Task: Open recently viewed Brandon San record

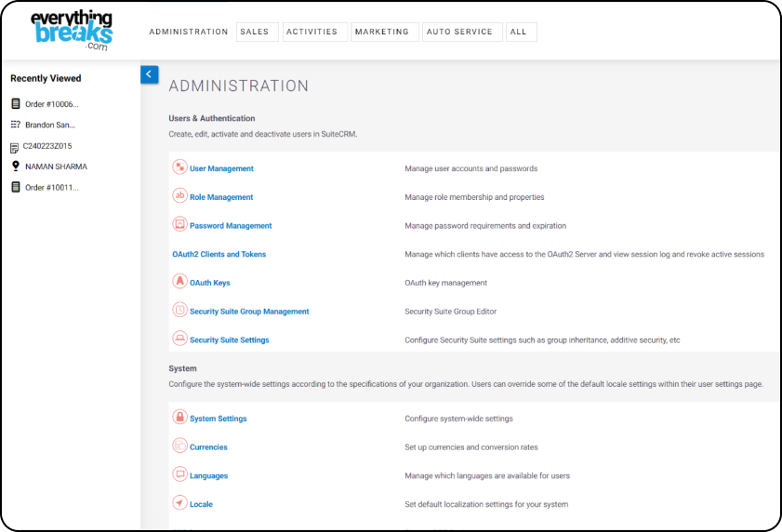Action: click(x=50, y=125)
